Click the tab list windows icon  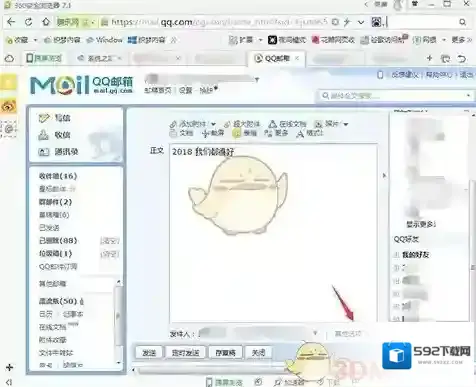pyautogui.click(x=445, y=59)
